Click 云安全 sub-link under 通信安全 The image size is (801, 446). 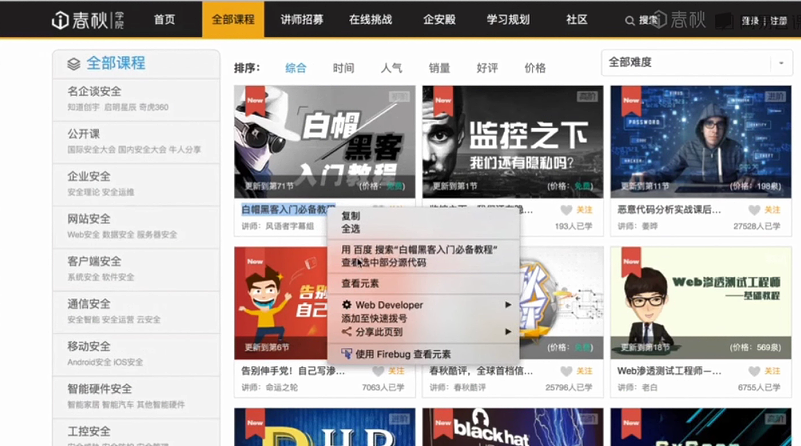click(149, 320)
